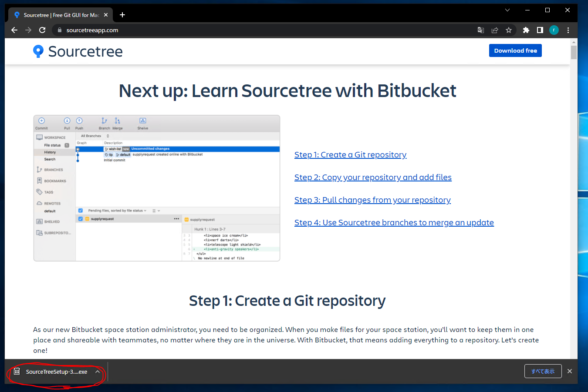Open the tab search dropdown arrow
The image size is (588, 392).
pyautogui.click(x=507, y=10)
